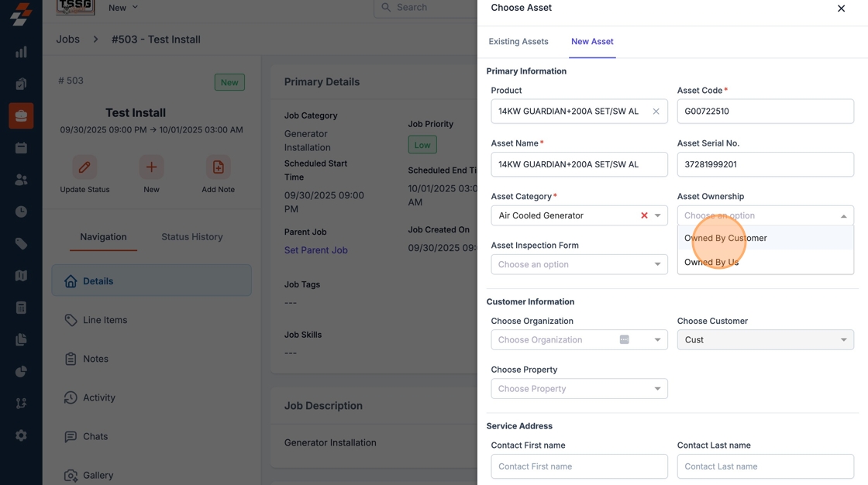Select Owned By Customer option
This screenshot has height=485, width=868.
pos(725,238)
